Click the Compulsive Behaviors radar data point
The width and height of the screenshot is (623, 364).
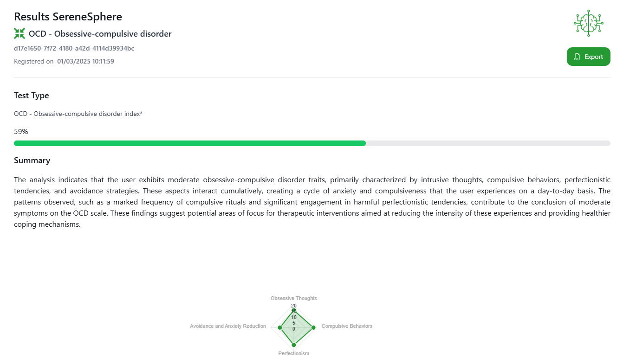point(313,327)
